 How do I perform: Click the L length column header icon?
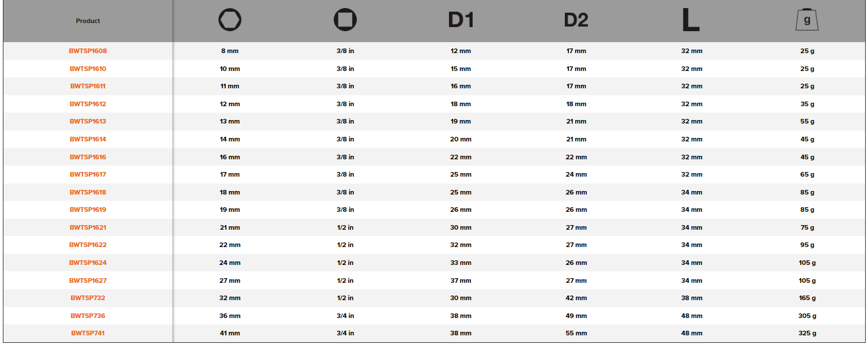click(x=691, y=21)
